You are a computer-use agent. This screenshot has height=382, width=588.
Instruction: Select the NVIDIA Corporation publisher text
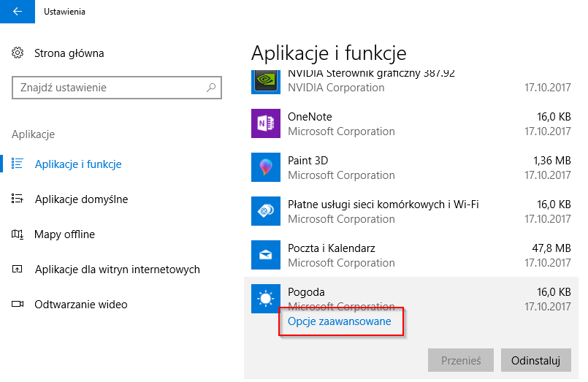tap(336, 88)
